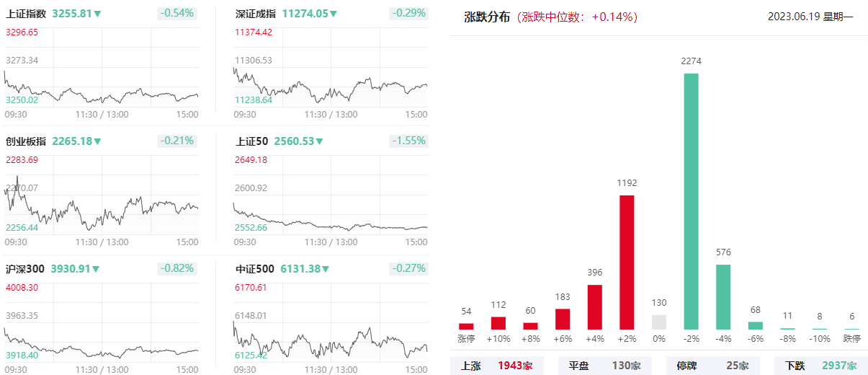Click the red +2% bar with 1192

627,262
